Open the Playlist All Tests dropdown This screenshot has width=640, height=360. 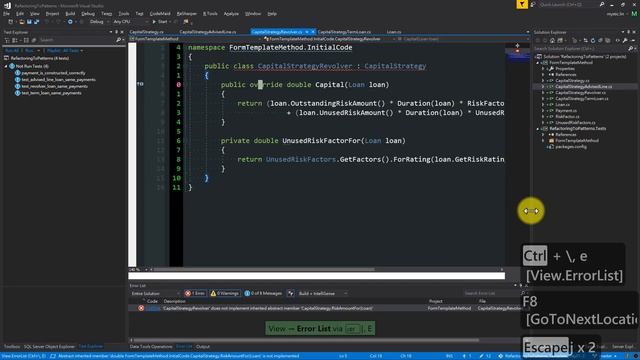pos(65,51)
